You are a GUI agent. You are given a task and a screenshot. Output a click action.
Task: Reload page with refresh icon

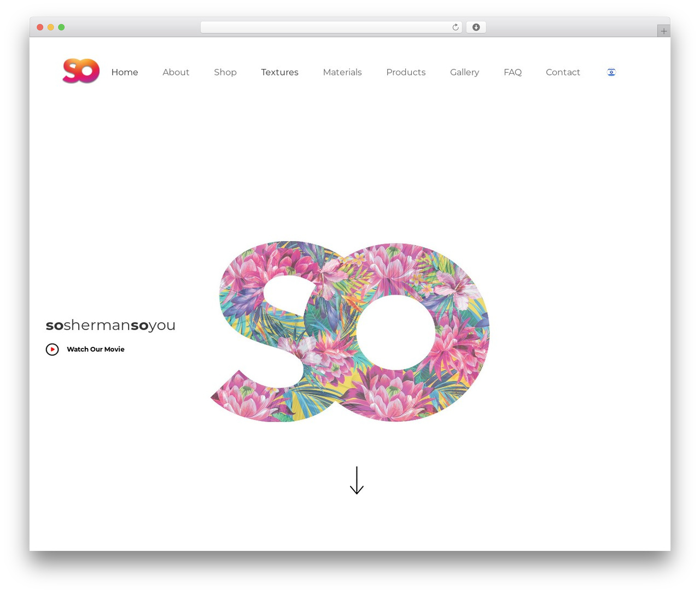(456, 27)
